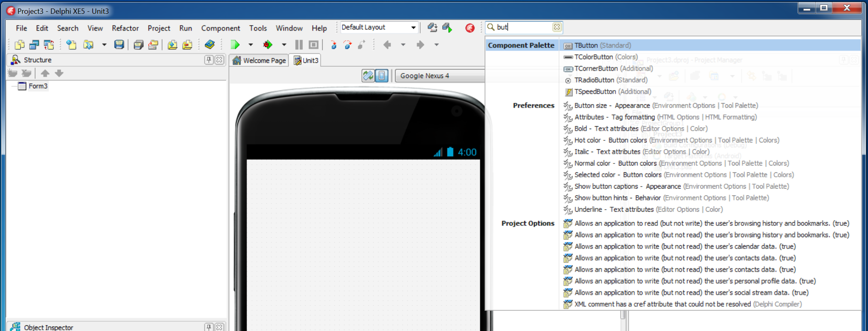The image size is (868, 331).
Task: Click the Save floppy disk icon
Action: [x=119, y=45]
